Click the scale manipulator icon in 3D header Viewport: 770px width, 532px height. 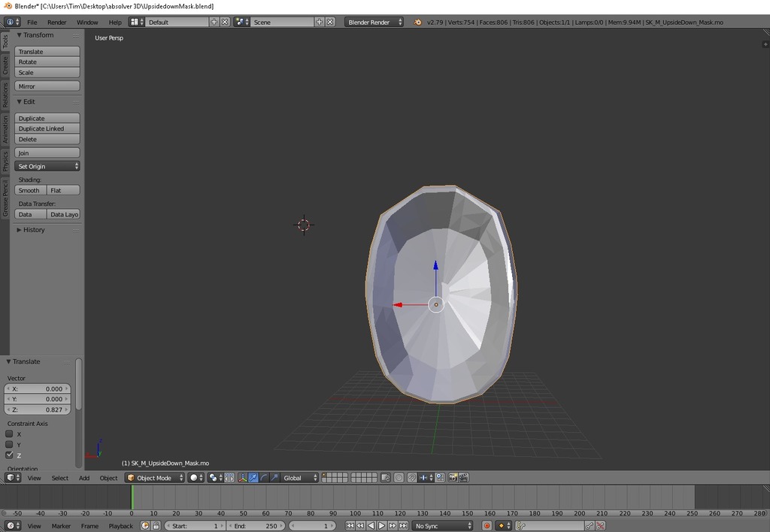[x=274, y=478]
